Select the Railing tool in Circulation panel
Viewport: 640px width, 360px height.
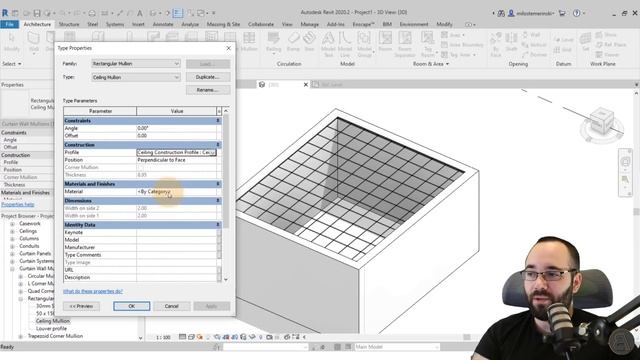tap(273, 42)
